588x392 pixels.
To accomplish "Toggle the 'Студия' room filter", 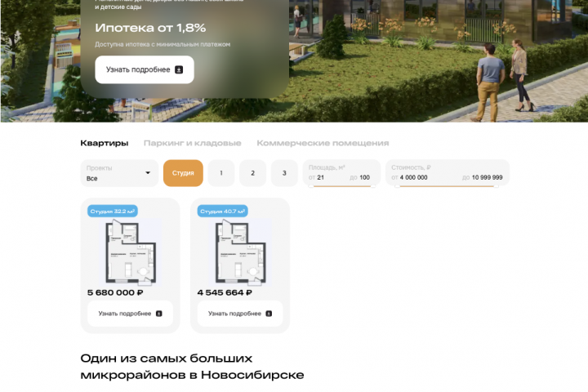I will tap(183, 173).
